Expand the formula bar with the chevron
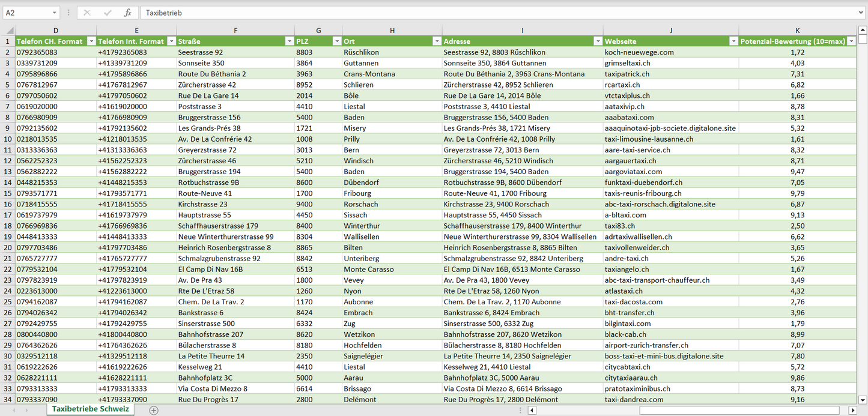Image resolution: width=868 pixels, height=416 pixels. click(x=861, y=13)
